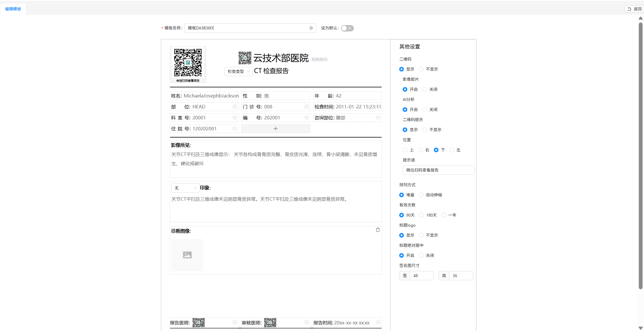This screenshot has width=644, height=331.
Task: Clear the 检查时间 field value
Action: click(x=378, y=106)
